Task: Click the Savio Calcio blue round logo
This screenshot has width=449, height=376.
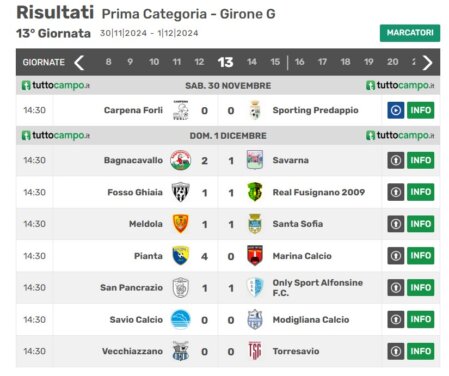Action: (180, 319)
